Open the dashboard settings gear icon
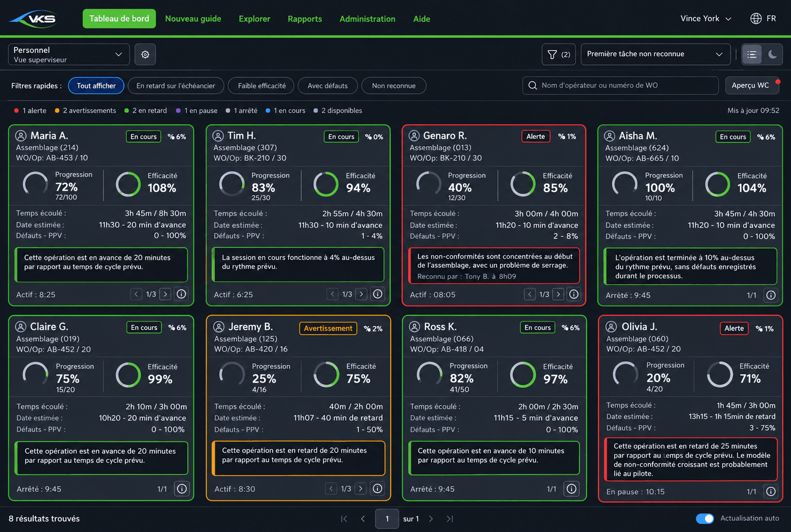 (x=145, y=54)
